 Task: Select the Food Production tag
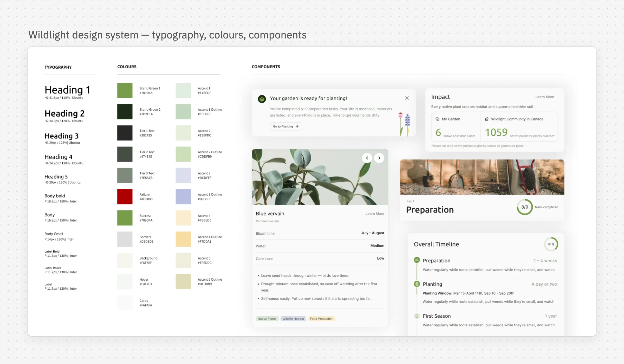click(x=322, y=319)
